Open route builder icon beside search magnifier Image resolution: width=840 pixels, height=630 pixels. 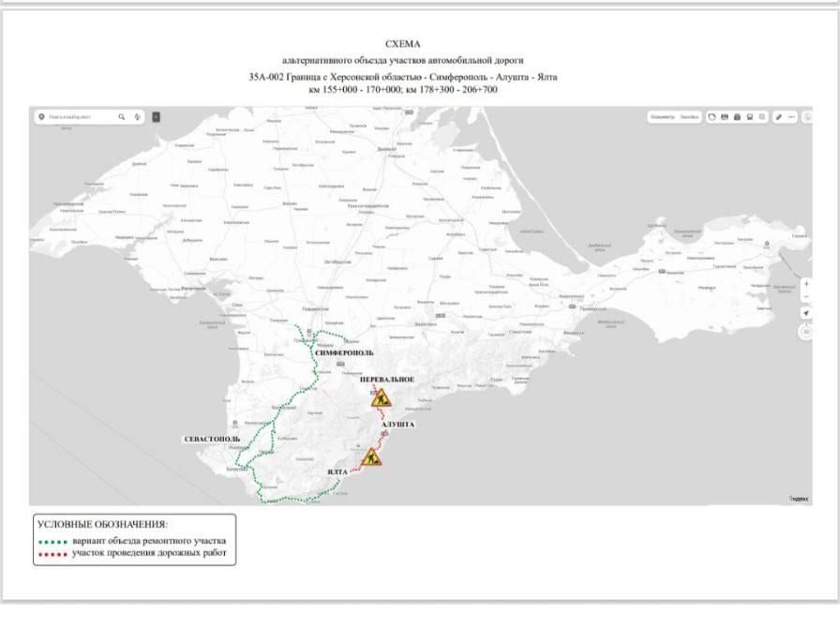[137, 117]
